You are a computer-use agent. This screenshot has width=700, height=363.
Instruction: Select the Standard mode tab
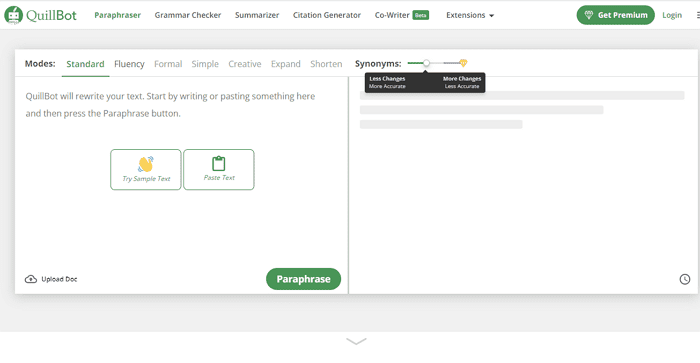pyautogui.click(x=85, y=64)
